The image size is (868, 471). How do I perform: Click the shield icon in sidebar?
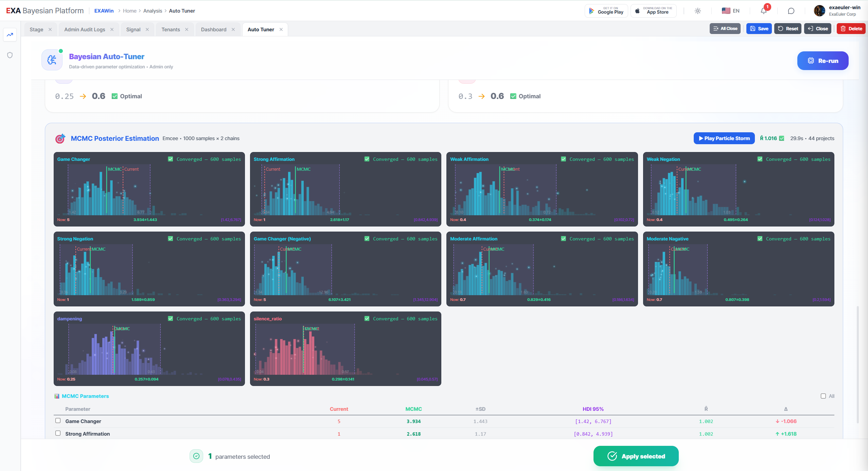(10, 55)
